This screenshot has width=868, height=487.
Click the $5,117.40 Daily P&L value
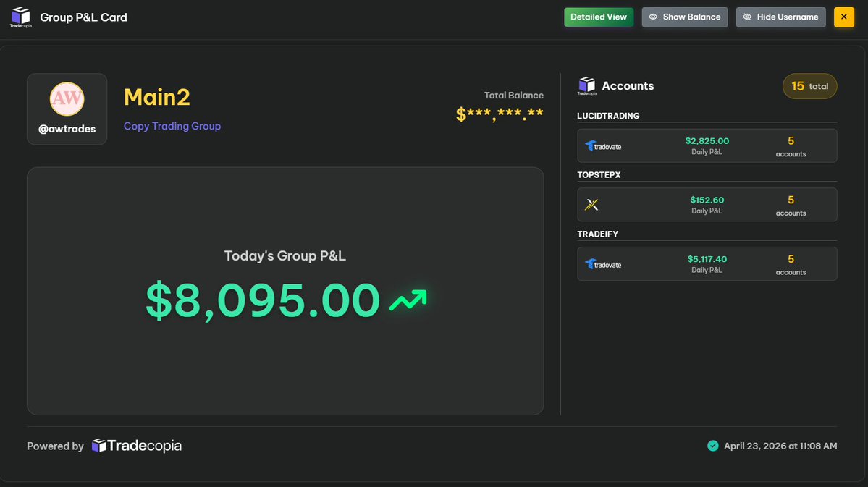click(707, 259)
